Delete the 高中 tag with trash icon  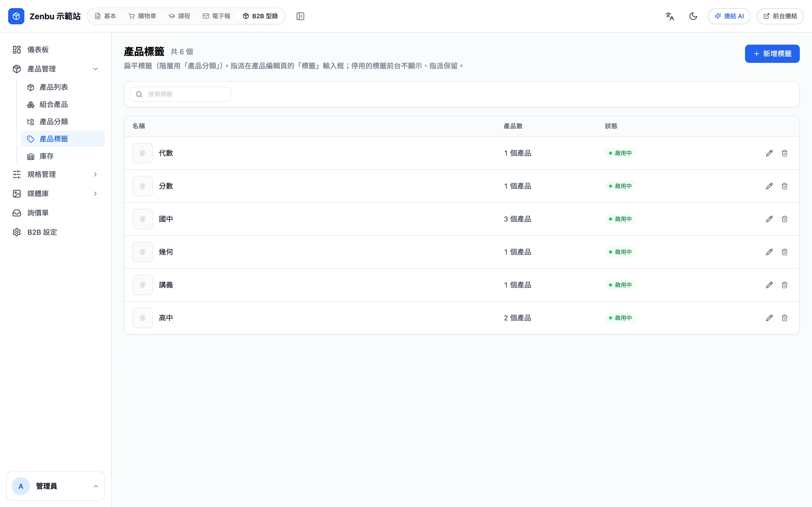pos(784,318)
